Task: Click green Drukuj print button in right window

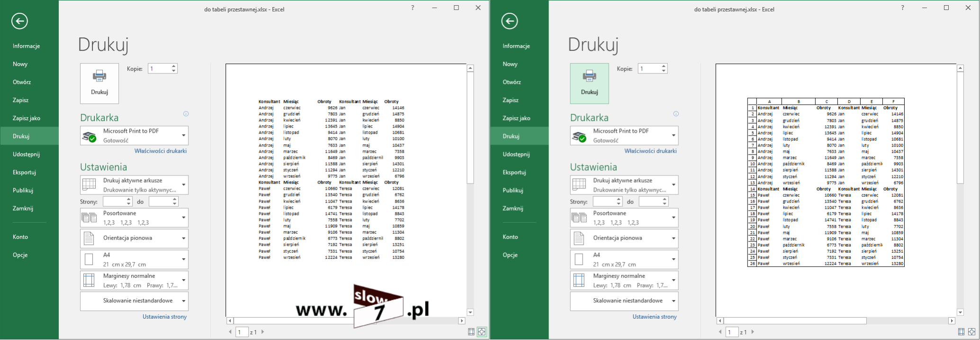Action: coord(589,83)
